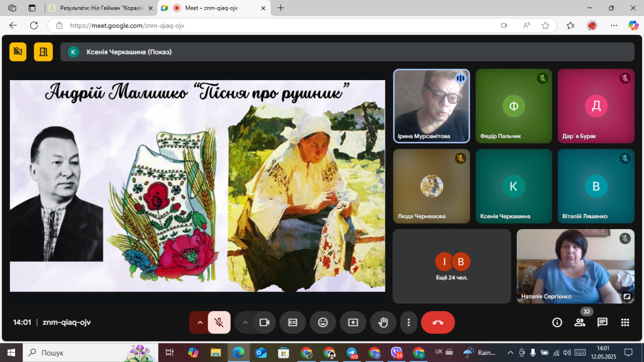Open Edge Settings and more menu
The height and width of the screenshot is (362, 644).
[x=613, y=25]
